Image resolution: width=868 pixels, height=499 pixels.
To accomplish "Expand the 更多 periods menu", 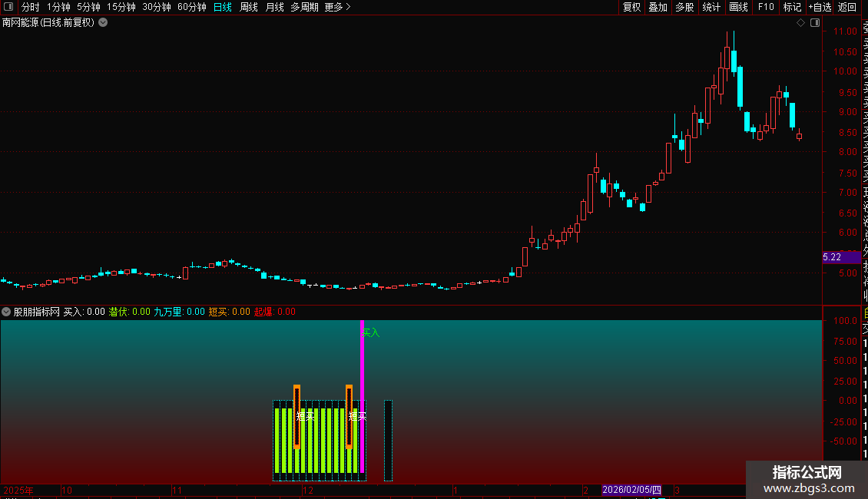I will point(338,7).
